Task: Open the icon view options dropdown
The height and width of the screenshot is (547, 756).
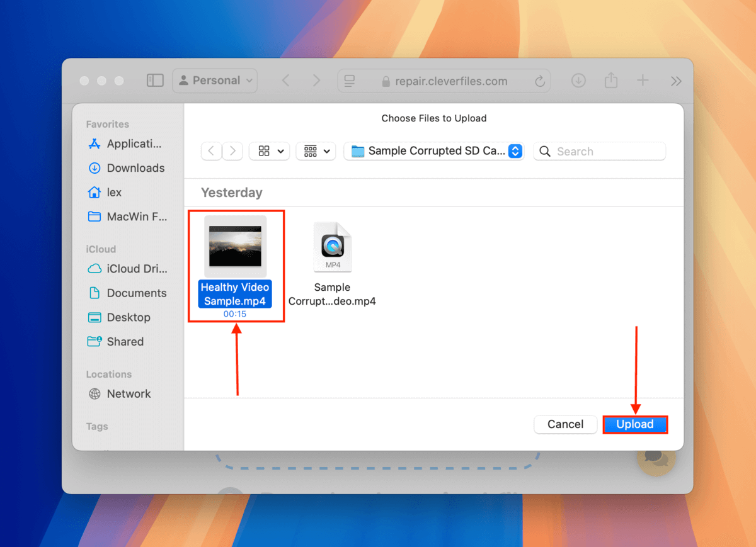Action: [x=270, y=151]
